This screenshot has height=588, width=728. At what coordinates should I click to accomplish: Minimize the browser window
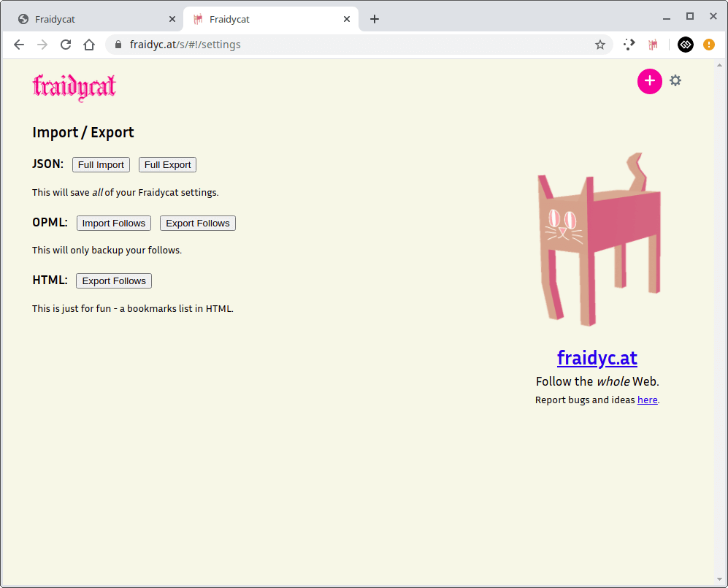point(667,18)
